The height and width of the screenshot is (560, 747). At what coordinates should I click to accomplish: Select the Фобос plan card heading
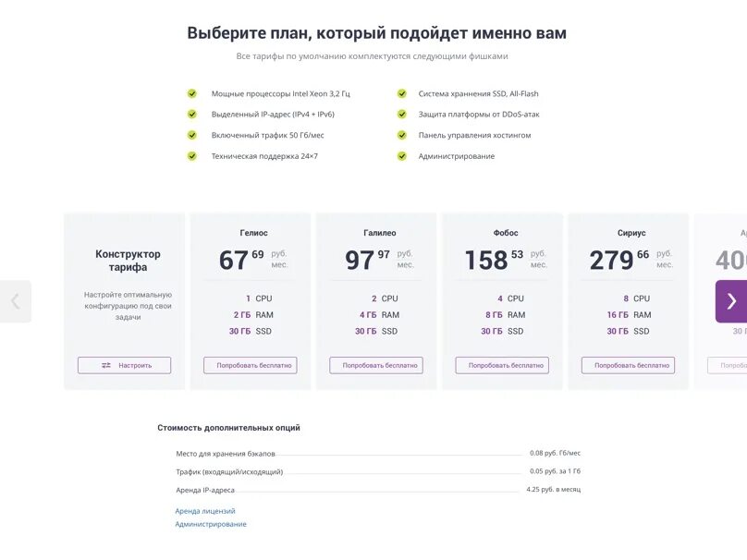(506, 233)
